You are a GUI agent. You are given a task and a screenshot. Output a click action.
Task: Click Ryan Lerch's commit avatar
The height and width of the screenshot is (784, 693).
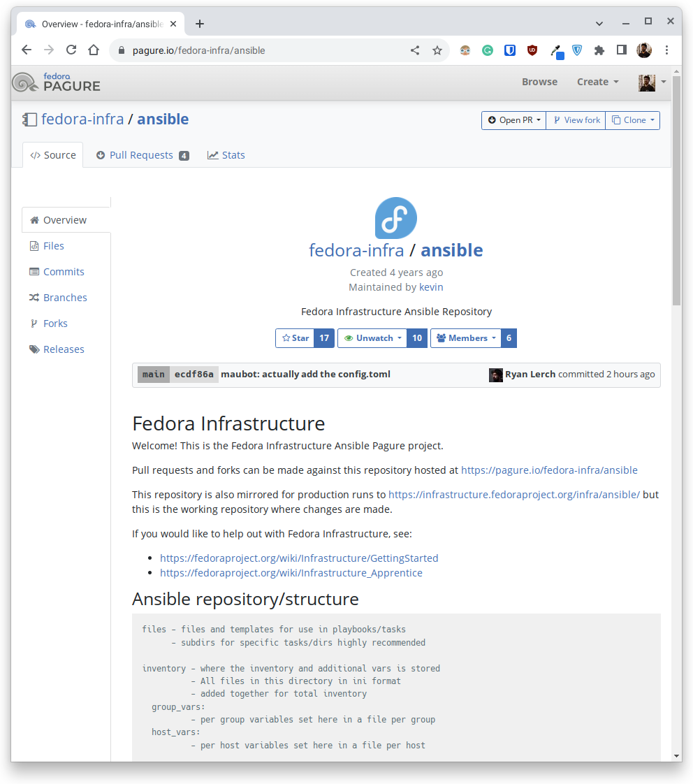[x=495, y=375]
